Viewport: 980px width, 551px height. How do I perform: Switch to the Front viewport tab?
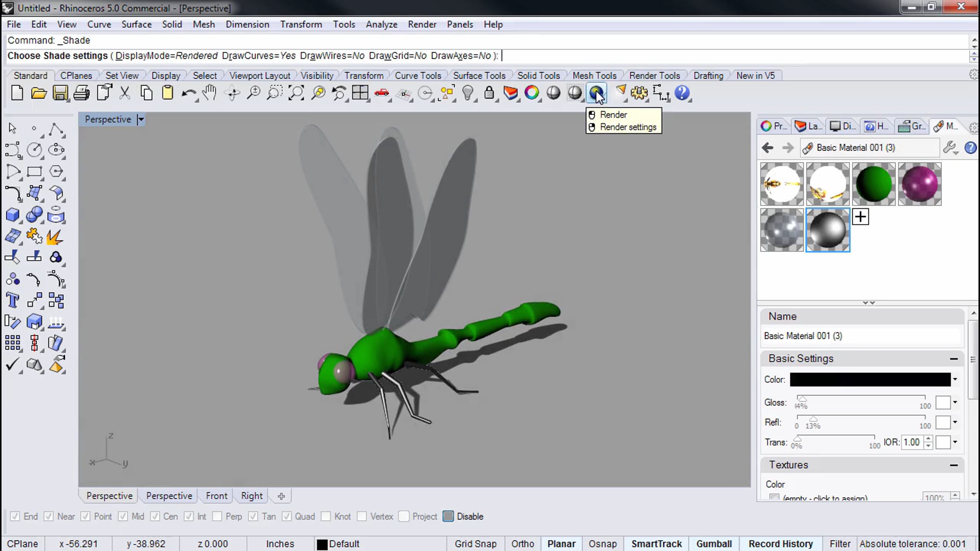(216, 496)
